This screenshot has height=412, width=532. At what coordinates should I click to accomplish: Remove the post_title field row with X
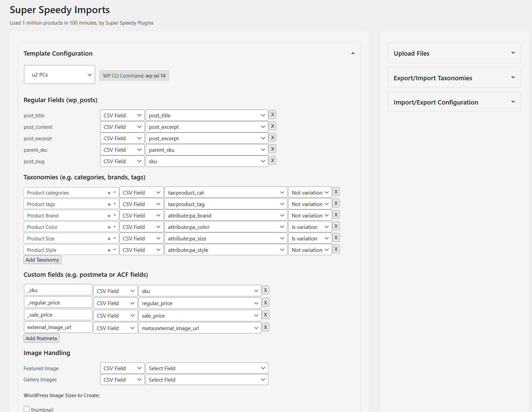(x=272, y=115)
